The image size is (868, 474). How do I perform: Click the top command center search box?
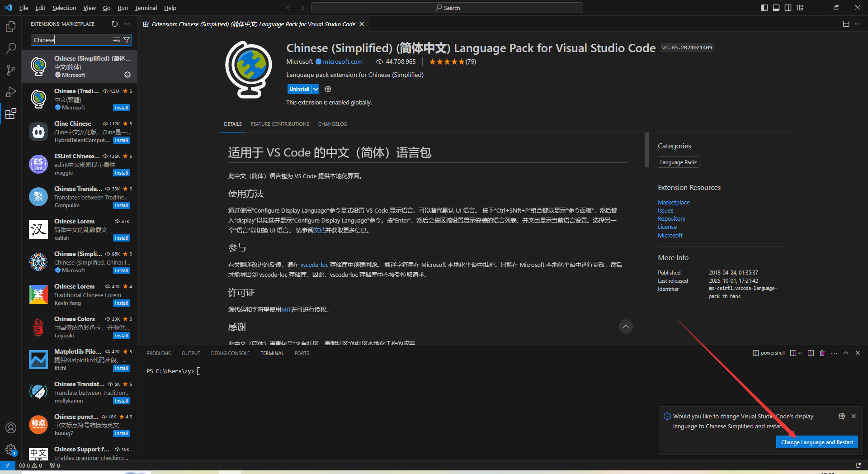[447, 8]
